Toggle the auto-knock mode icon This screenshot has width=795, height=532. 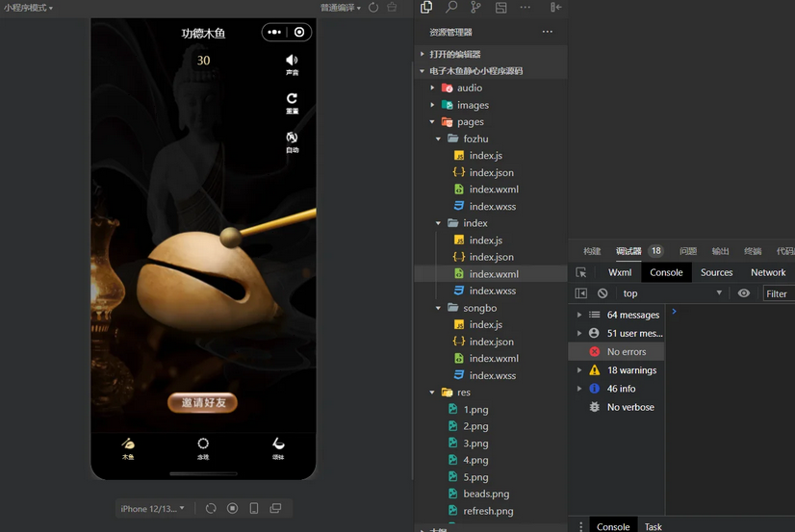pos(292,141)
